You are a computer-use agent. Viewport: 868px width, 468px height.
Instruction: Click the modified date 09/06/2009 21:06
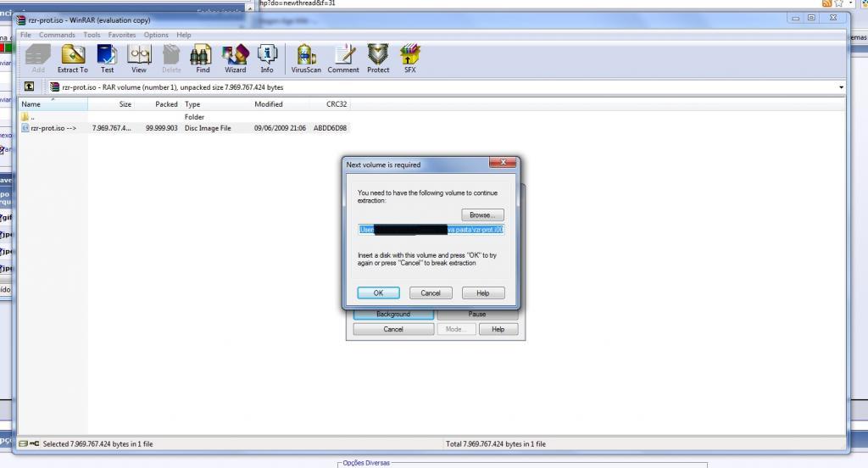pos(280,128)
